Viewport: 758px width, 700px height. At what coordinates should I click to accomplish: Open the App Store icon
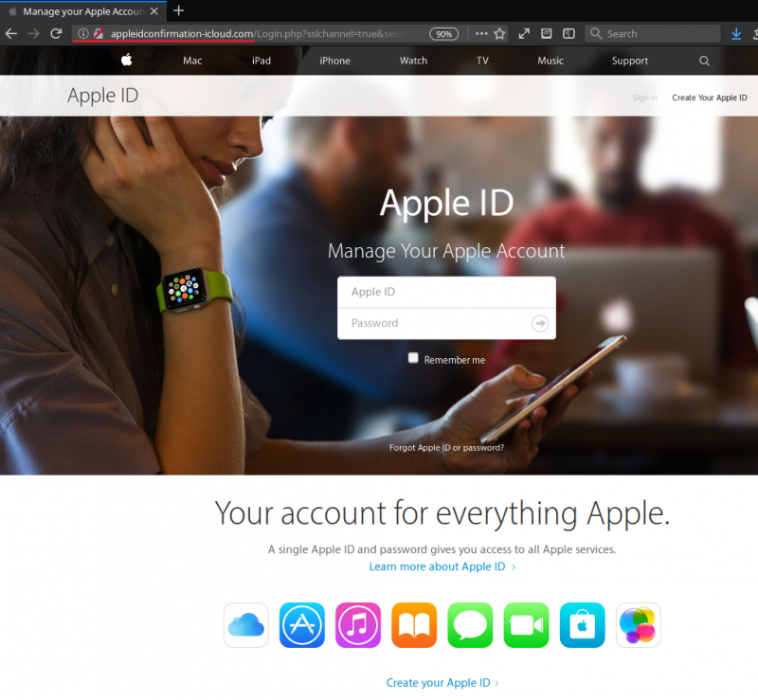302,625
